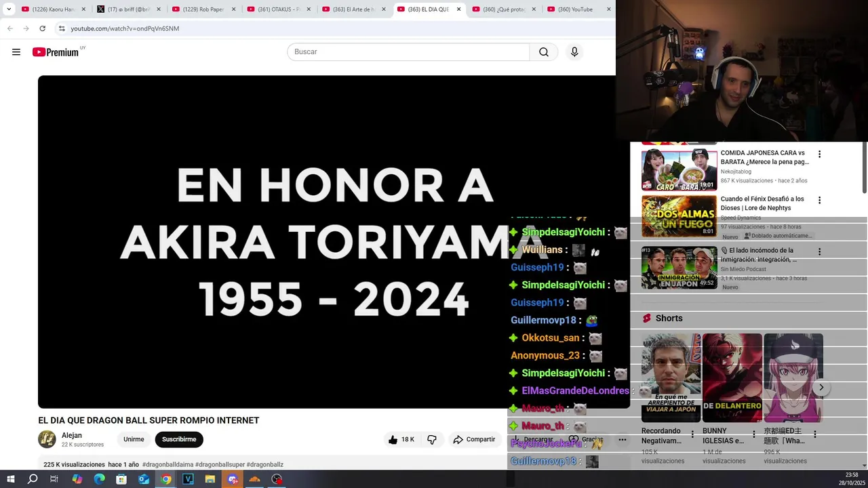Open options for El lado incómodo video
868x488 pixels.
(x=819, y=251)
